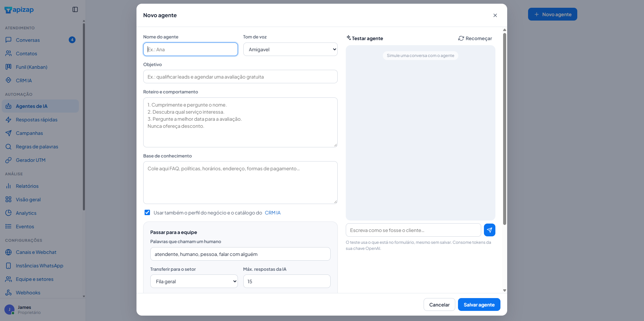Screen dimensions: 644x321
Task: Click the dialog vertical scrollbar thumb
Action: click(x=504, y=129)
